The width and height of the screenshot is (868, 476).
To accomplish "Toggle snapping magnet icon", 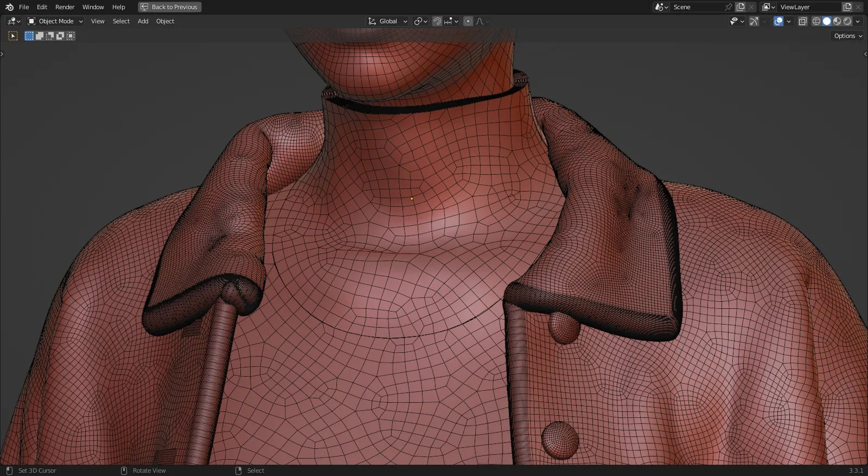I will [437, 21].
